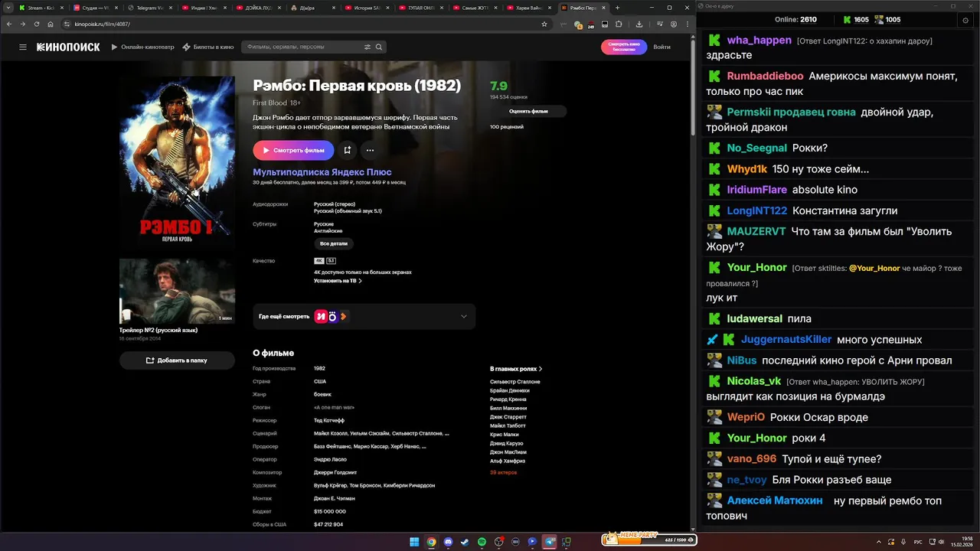Click chat username Rumbaddieboo

coord(765,76)
